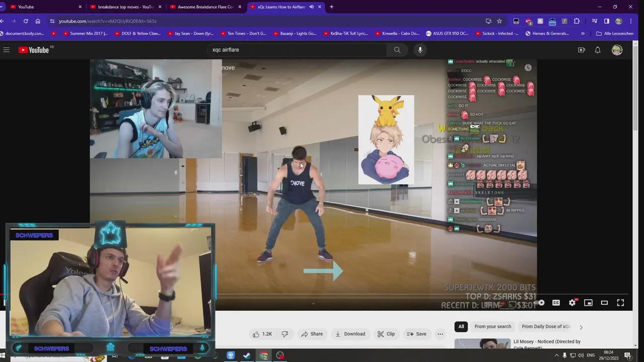Open the YouTube account avatar menu
The image size is (644, 362).
(x=617, y=50)
